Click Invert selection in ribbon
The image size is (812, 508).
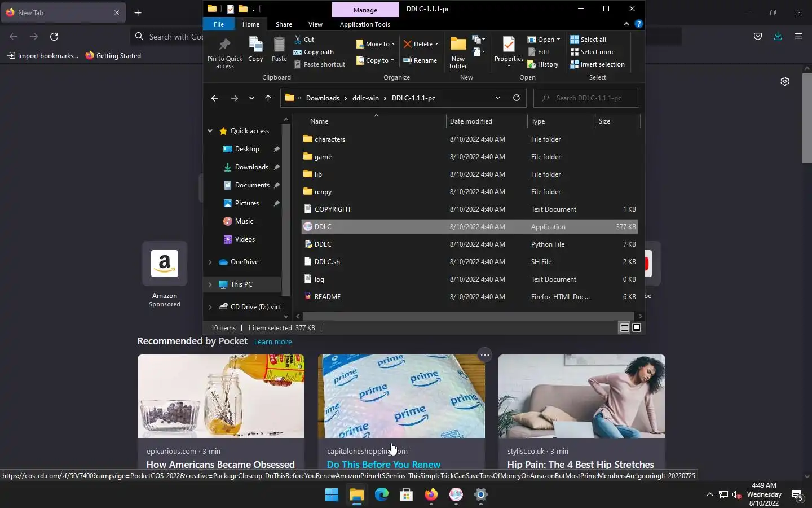pyautogui.click(x=597, y=64)
